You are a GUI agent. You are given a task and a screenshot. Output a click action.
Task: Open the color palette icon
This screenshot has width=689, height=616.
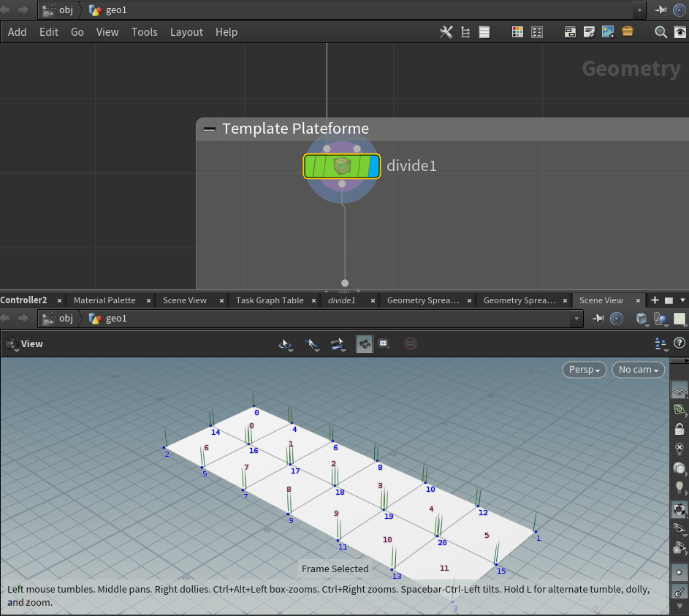pyautogui.click(x=517, y=32)
